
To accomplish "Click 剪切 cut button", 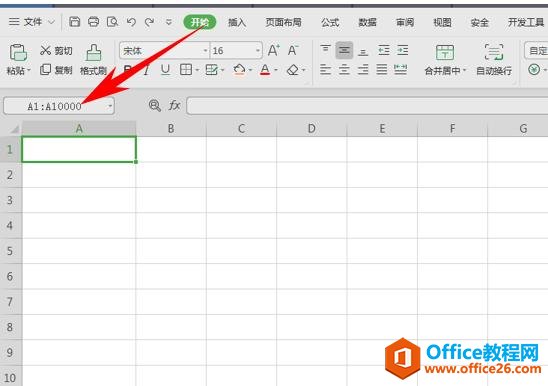I will click(x=56, y=51).
